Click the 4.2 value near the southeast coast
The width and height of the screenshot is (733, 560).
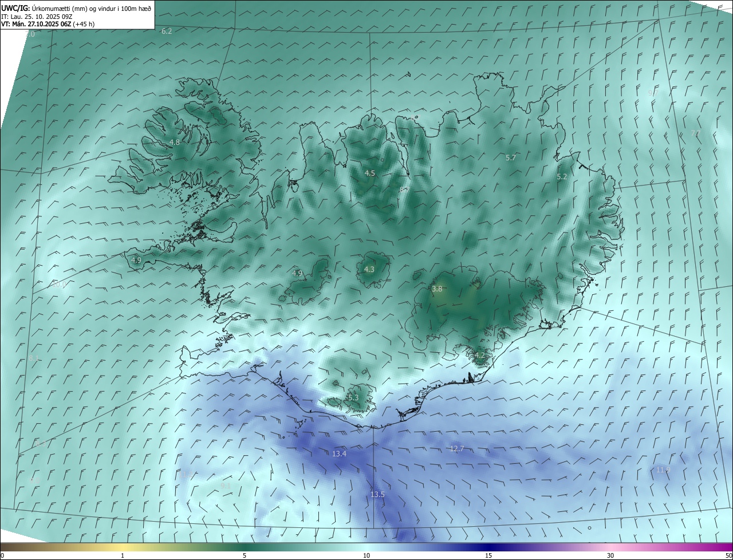[x=479, y=355]
